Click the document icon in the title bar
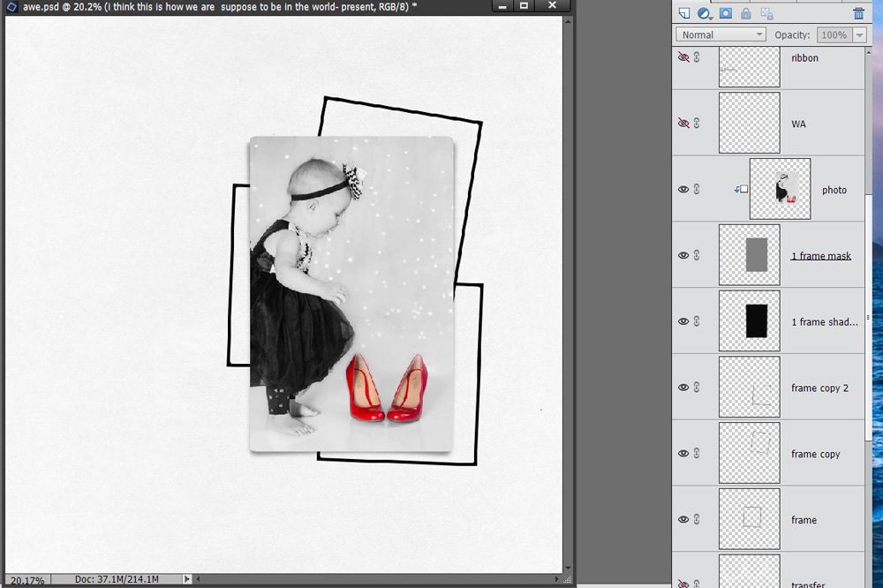 coord(11,7)
